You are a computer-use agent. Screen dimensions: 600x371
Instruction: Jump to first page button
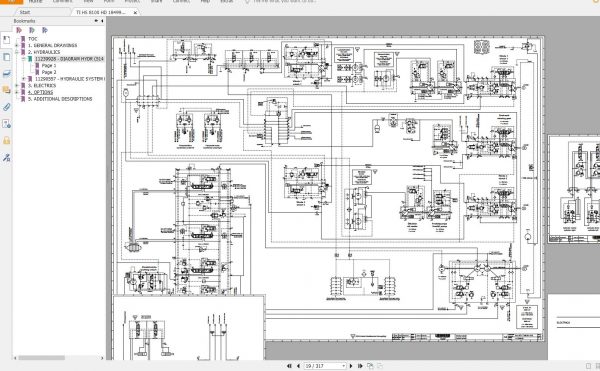pos(289,366)
